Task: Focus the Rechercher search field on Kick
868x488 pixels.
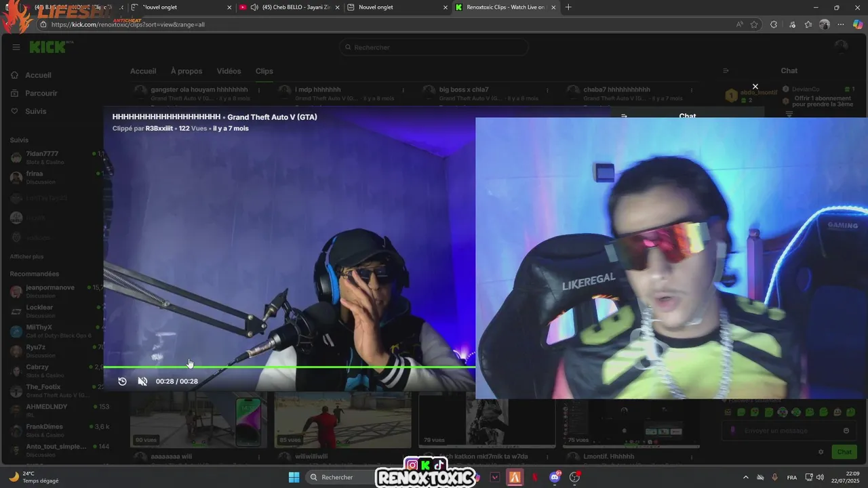Action: tap(434, 47)
